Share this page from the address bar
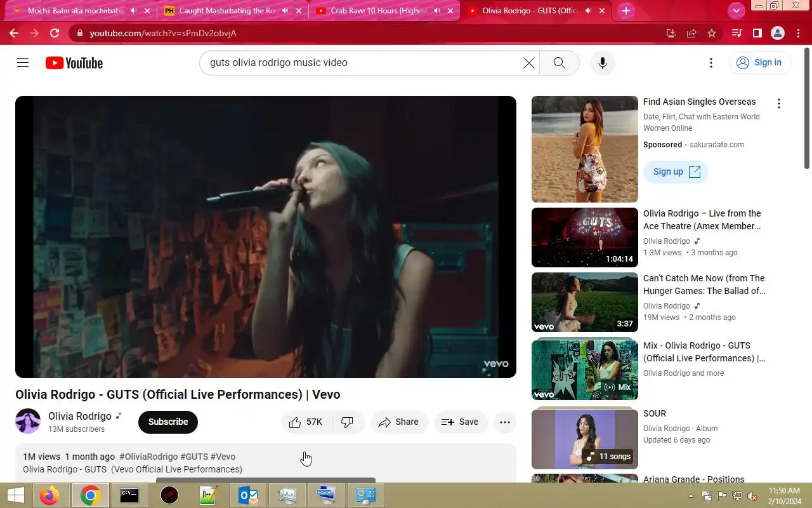 coord(691,33)
